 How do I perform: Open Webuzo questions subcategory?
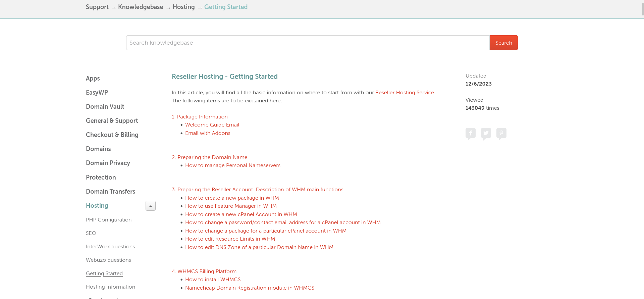click(108, 260)
